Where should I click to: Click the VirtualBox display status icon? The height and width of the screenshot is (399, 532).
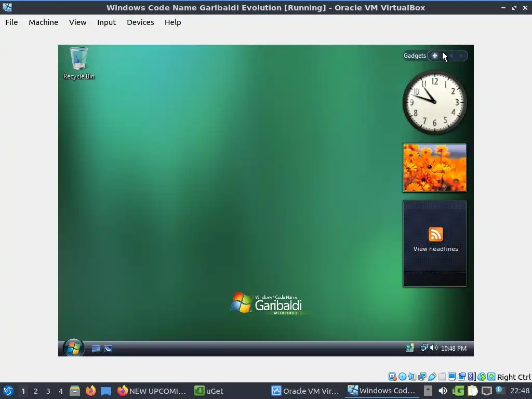click(451, 377)
